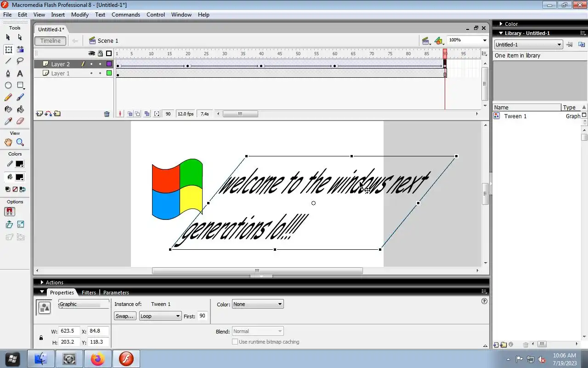Open the Color style None dropdown
Screen dimensions: 588x368
click(x=258, y=304)
